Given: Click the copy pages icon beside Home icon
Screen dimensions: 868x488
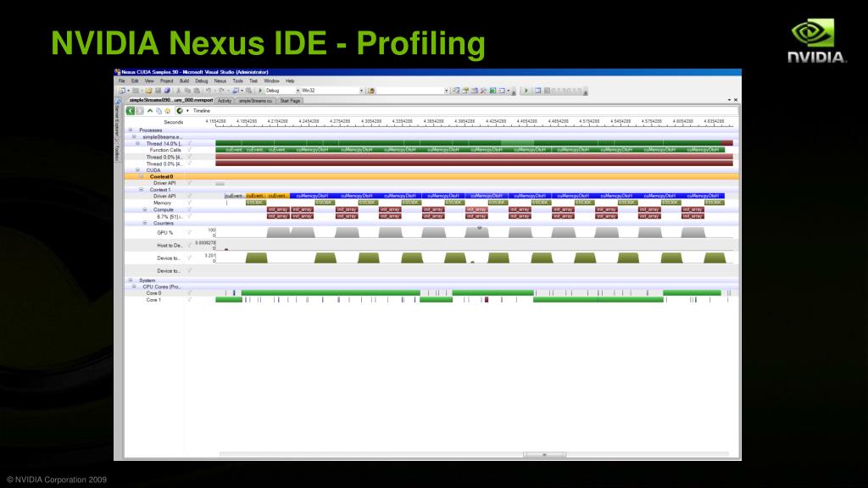Looking at the screenshot, I should click(159, 111).
